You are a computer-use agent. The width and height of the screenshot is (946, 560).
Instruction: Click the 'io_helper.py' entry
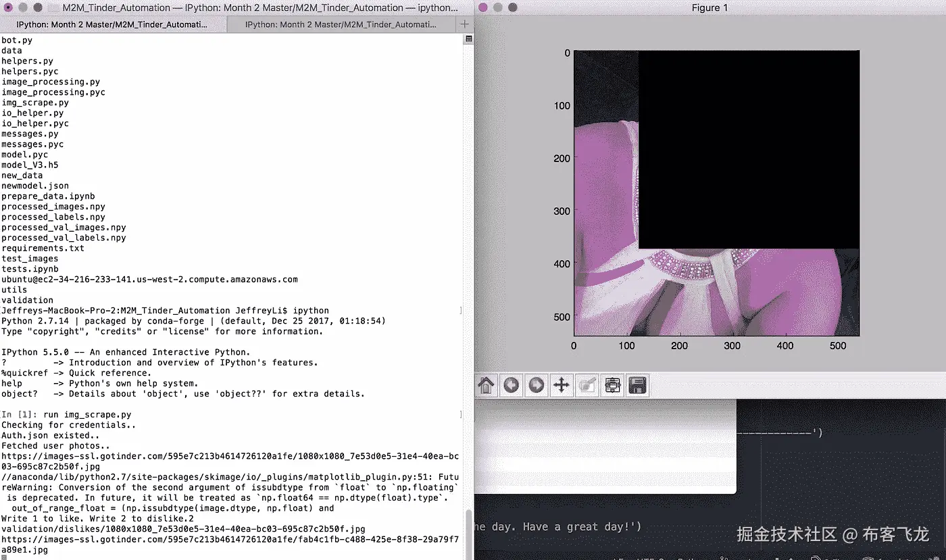(x=32, y=113)
